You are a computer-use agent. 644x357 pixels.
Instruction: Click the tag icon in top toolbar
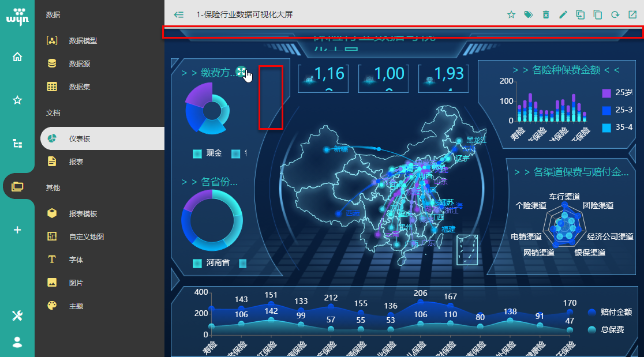528,15
